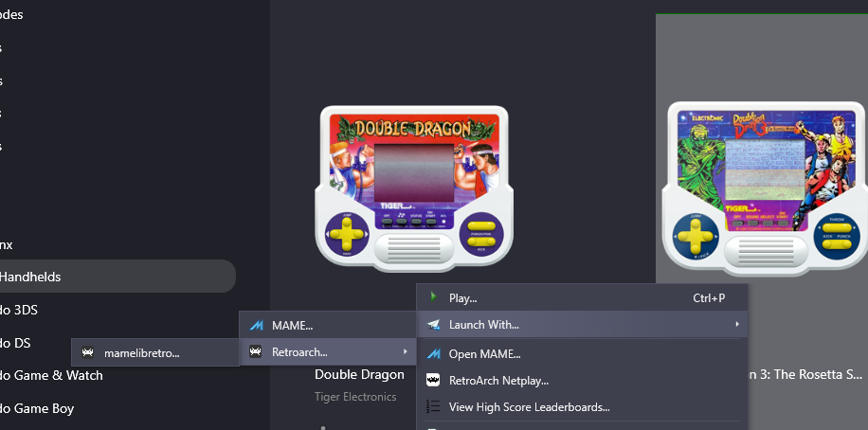Image resolution: width=868 pixels, height=430 pixels.
Task: Select Open MAME... menu entry
Action: tap(582, 354)
